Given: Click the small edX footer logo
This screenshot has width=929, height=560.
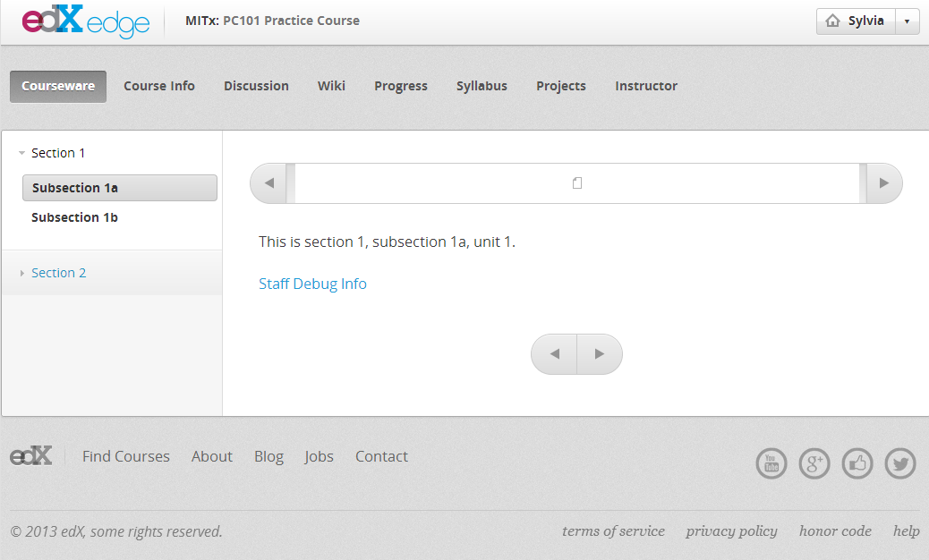Looking at the screenshot, I should pyautogui.click(x=31, y=456).
